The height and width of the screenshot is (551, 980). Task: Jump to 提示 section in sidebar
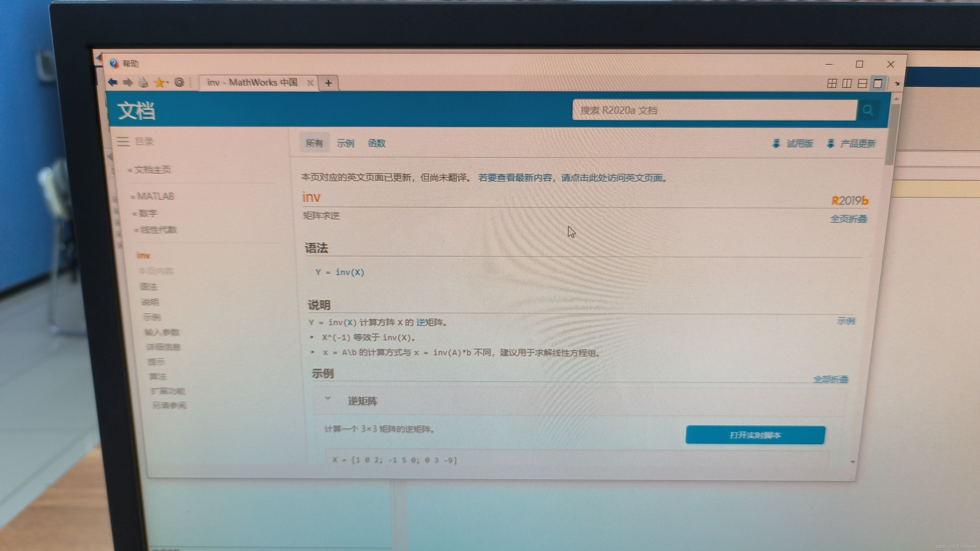157,361
